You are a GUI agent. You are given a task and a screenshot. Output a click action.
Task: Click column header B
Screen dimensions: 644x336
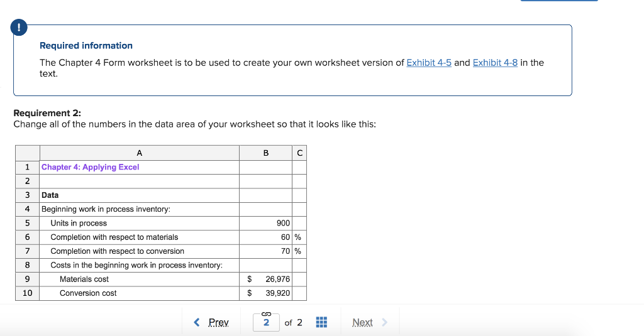pyautogui.click(x=266, y=153)
